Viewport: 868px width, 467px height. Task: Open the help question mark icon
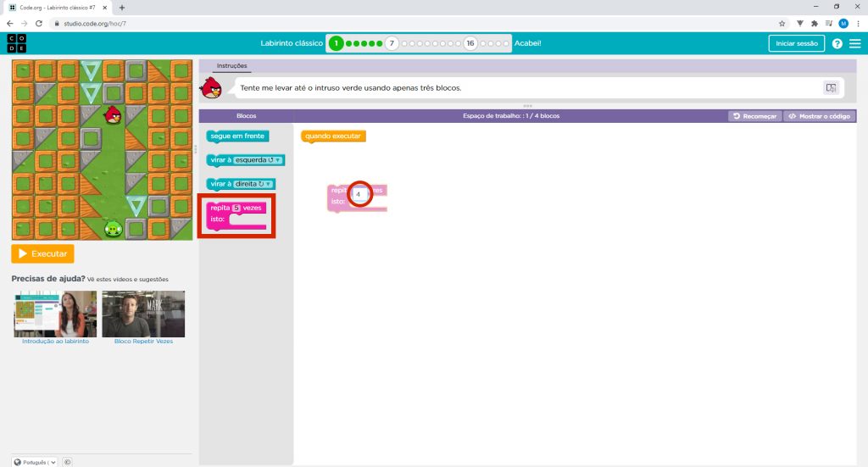click(x=837, y=43)
